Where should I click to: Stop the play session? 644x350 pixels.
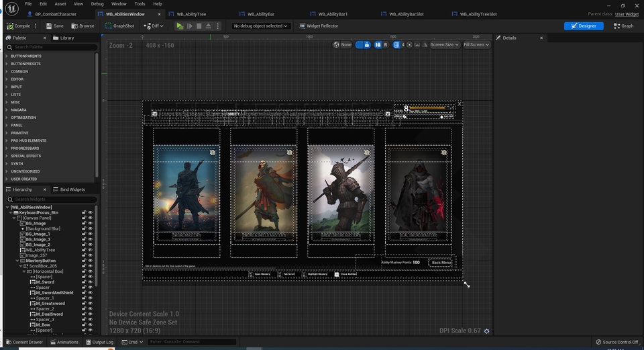pos(199,26)
